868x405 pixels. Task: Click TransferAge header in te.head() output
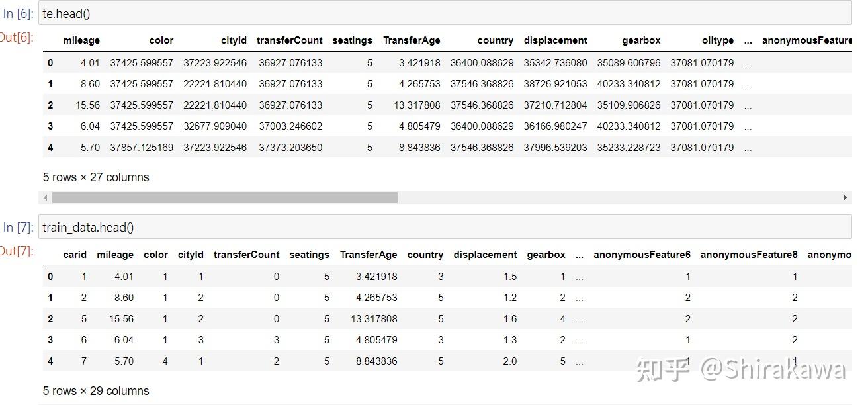pos(412,40)
